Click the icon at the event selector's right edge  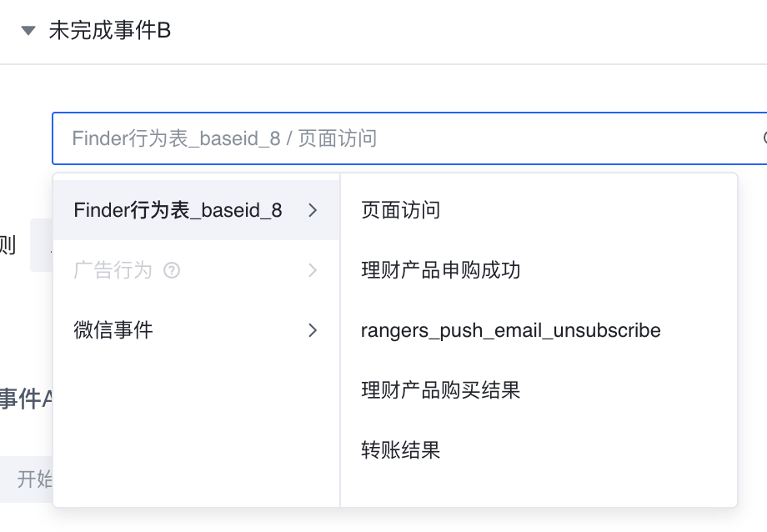click(x=763, y=138)
